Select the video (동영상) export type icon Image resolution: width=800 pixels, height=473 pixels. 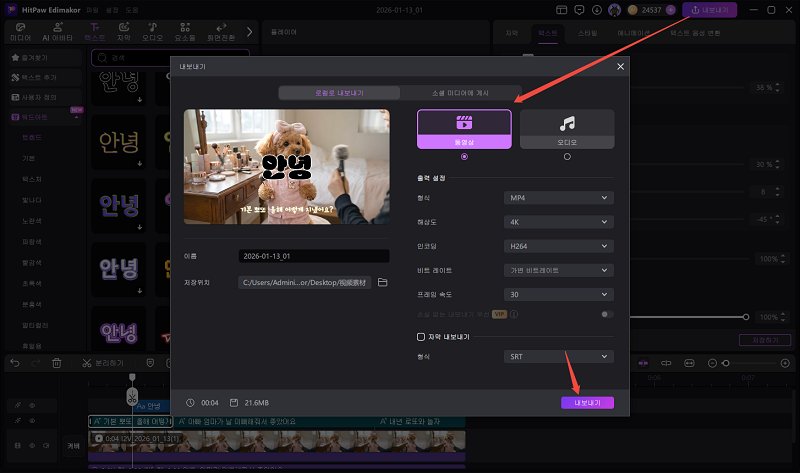pyautogui.click(x=463, y=123)
